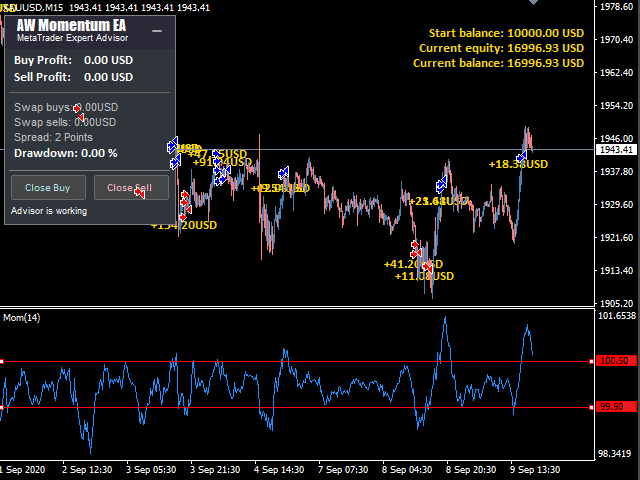This screenshot has width=640, height=480.
Task: Click the Start balance 10000.00 USD text
Action: coord(507,33)
